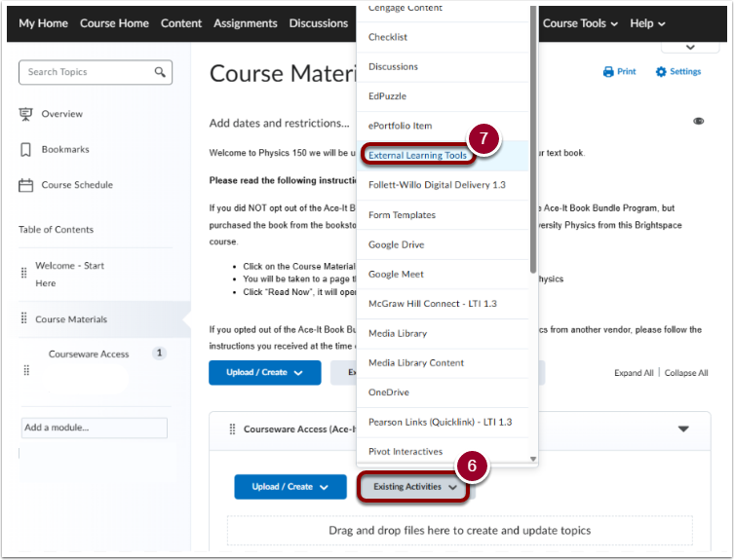
Task: Click the Table of Contents heading
Action: (56, 230)
